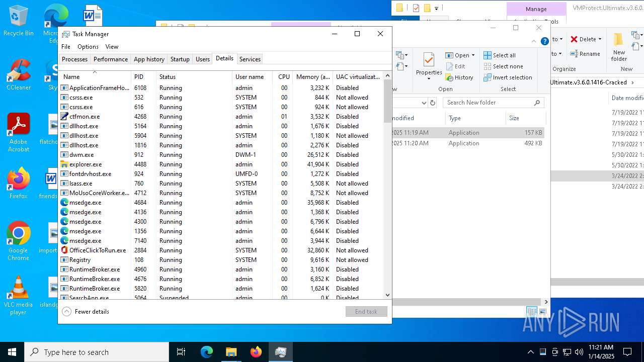Click taskbar search box
The image size is (644, 362).
(97, 352)
